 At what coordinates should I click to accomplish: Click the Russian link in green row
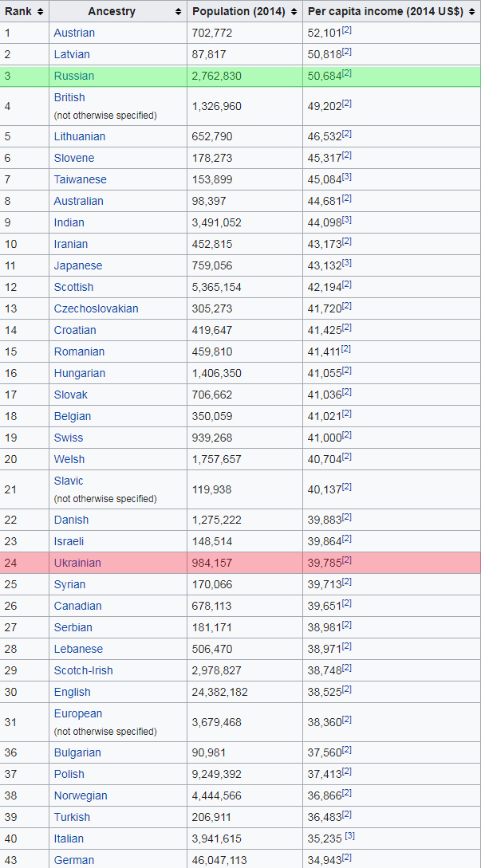tap(74, 76)
